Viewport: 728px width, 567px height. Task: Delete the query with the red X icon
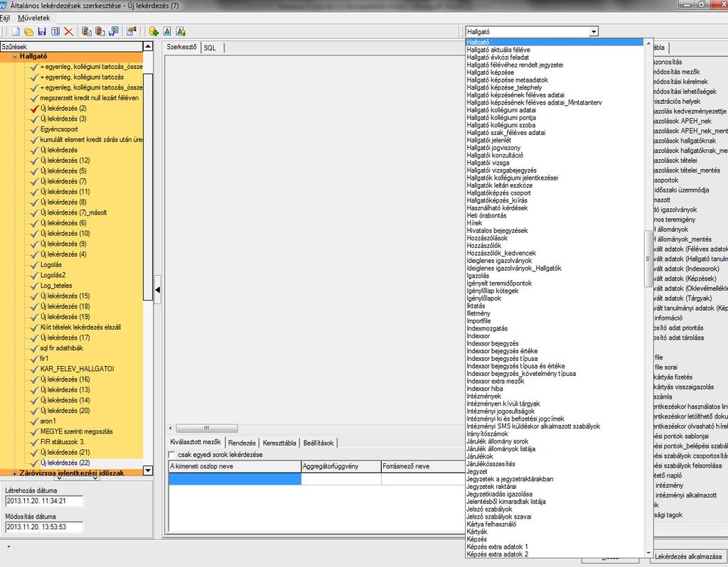click(69, 31)
